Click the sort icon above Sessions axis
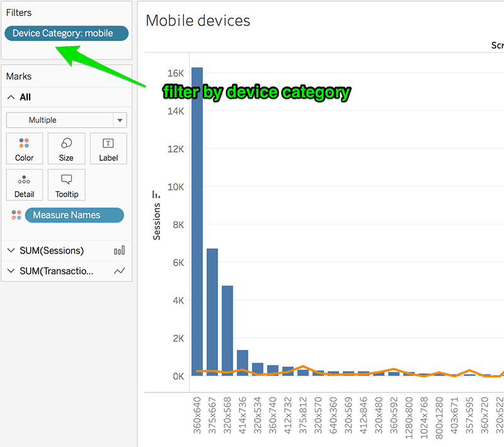504x447 pixels. [x=156, y=194]
